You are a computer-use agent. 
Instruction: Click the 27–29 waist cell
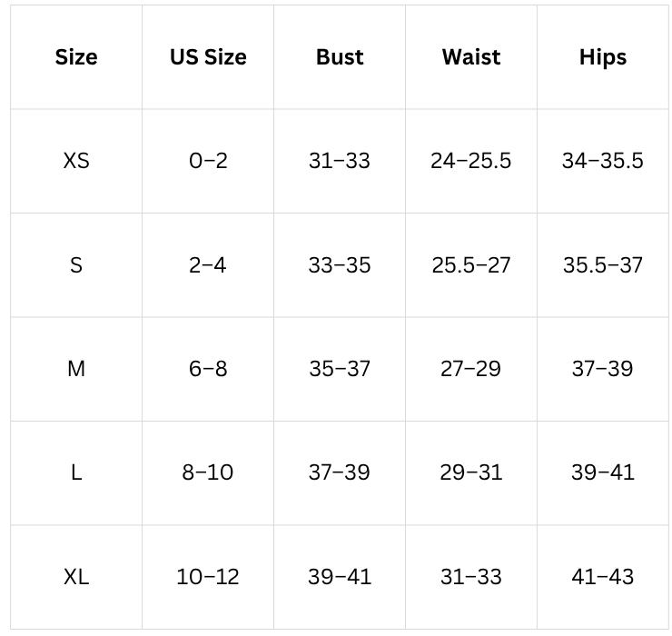tap(471, 369)
